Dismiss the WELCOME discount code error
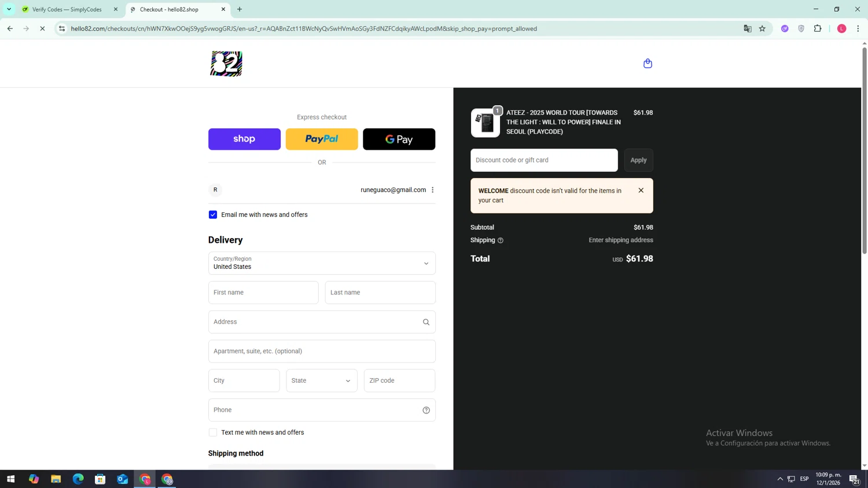This screenshot has width=868, height=488. [641, 190]
